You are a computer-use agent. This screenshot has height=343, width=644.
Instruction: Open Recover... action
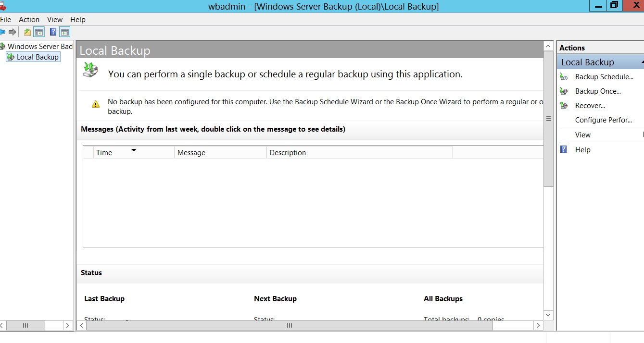click(x=590, y=106)
